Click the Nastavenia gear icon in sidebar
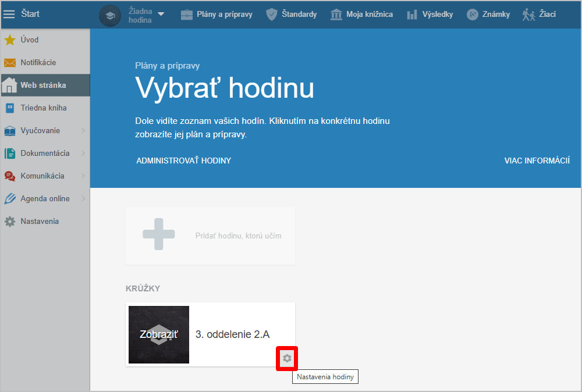 point(10,222)
